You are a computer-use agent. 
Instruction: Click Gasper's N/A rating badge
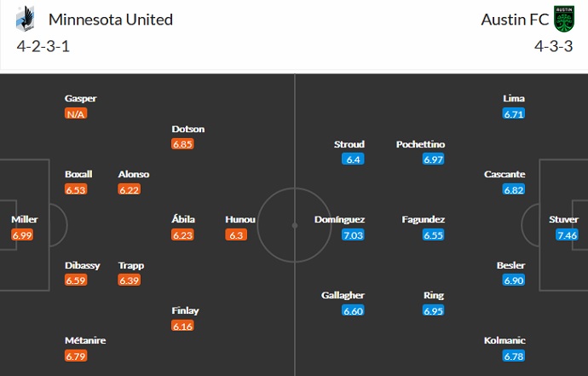pos(78,113)
